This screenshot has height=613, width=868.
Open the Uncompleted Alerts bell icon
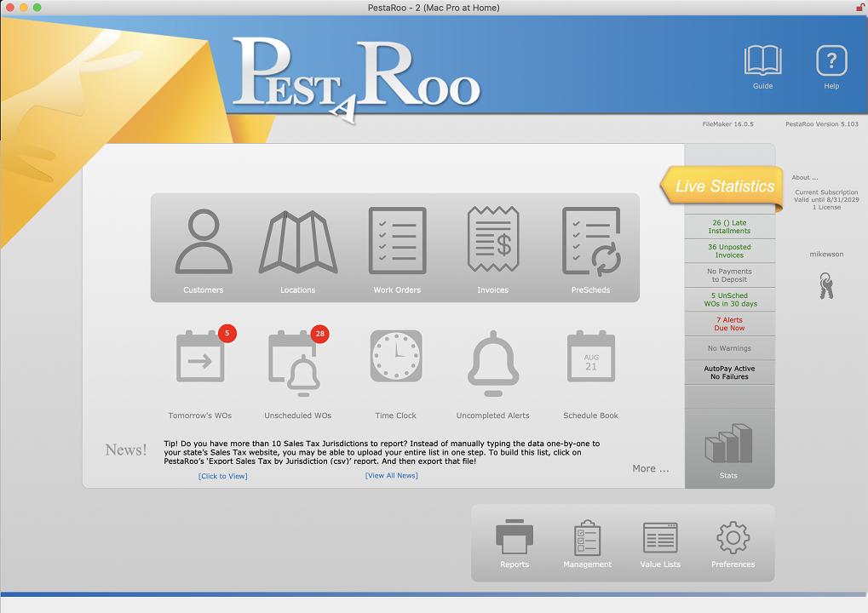point(492,364)
